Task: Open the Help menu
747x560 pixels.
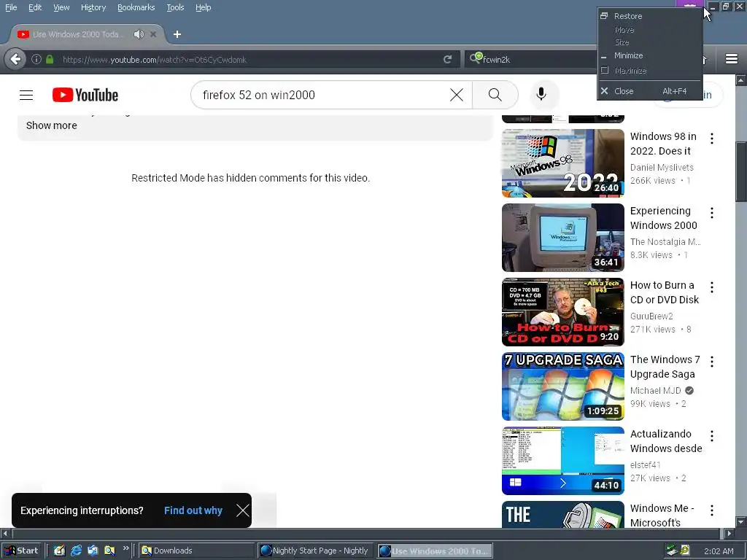Action: [x=203, y=7]
